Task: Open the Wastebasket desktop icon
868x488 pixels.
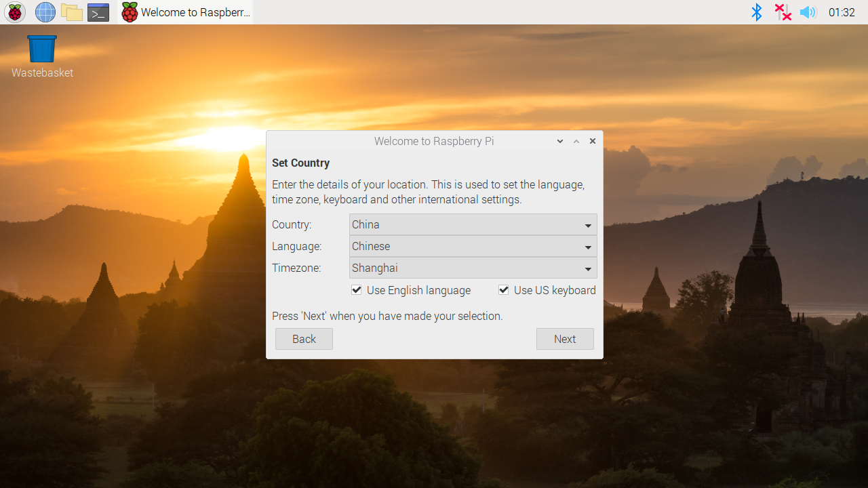Action: tap(42, 57)
